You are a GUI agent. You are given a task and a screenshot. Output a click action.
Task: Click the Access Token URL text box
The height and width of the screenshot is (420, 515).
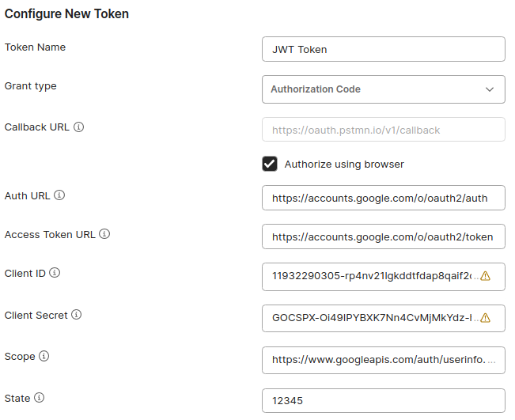tap(383, 236)
